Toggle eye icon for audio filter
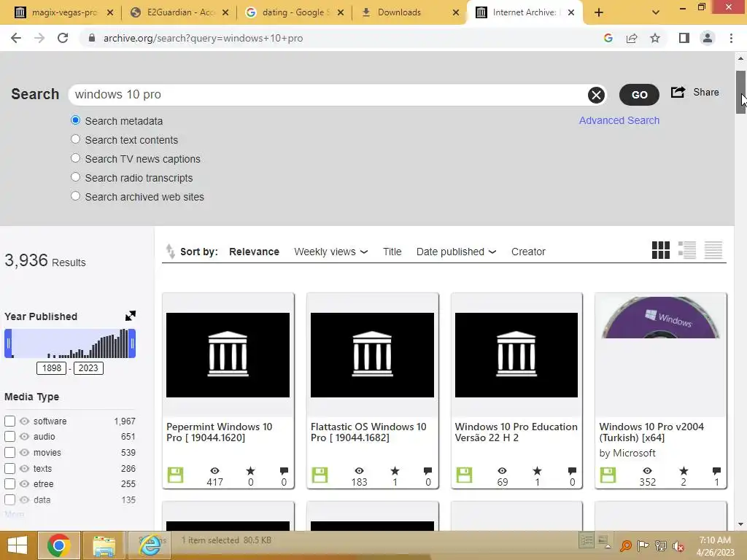Screen dimensions: 747x560 [x=24, y=436]
